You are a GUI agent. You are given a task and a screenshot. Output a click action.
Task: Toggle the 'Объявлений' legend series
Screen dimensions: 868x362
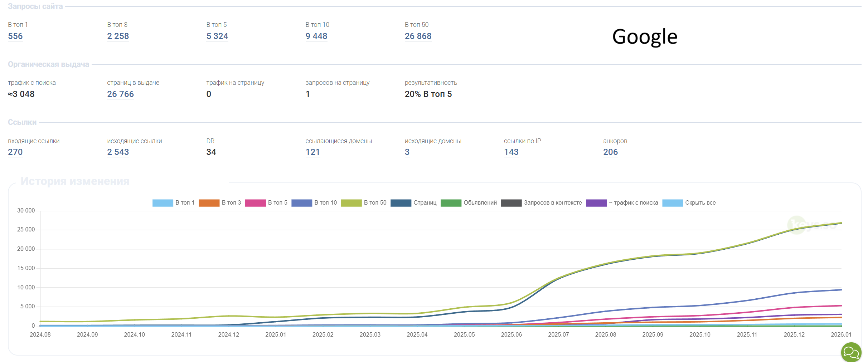tap(469, 203)
